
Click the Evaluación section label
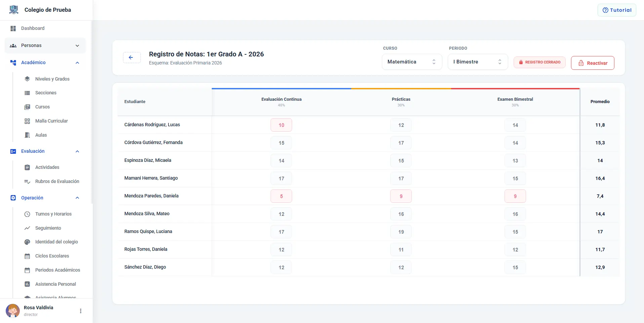coord(33,151)
